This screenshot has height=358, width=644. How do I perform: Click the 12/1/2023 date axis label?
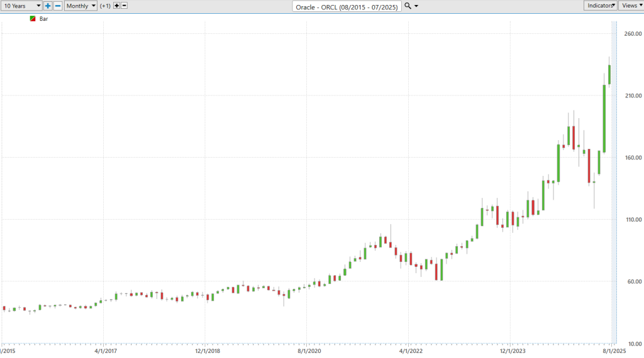(x=513, y=351)
